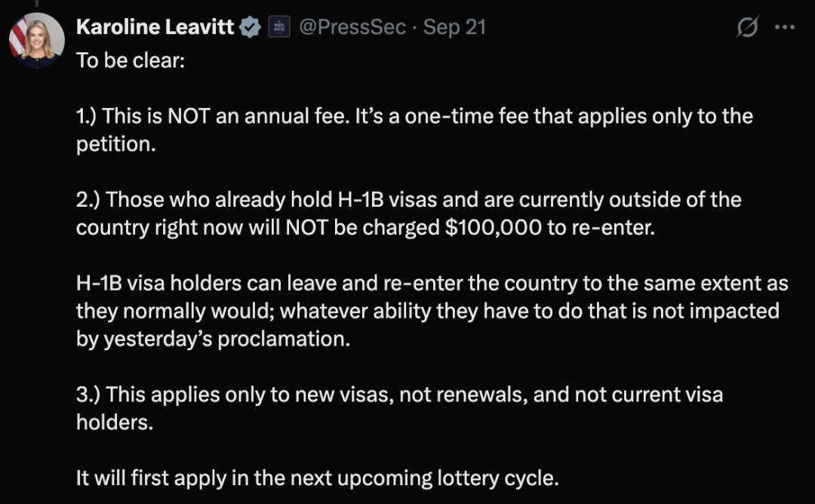Viewport: 815px width, 504px height.
Task: Click the blue verified checkmark badge
Action: 250,28
